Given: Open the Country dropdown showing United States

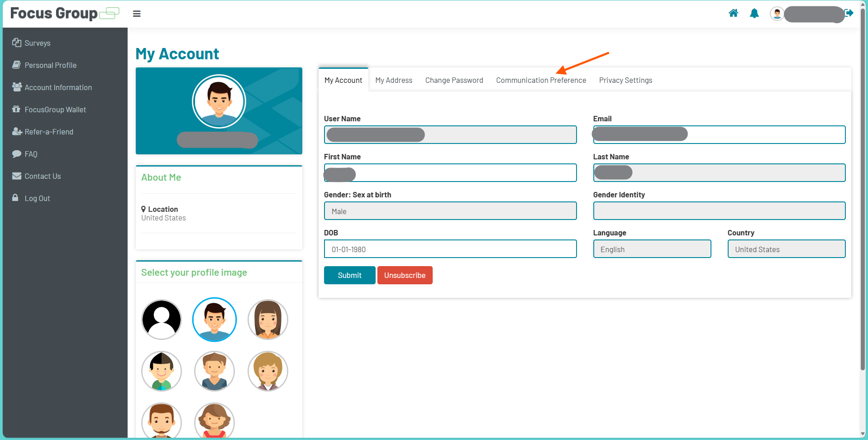Looking at the screenshot, I should coord(787,249).
